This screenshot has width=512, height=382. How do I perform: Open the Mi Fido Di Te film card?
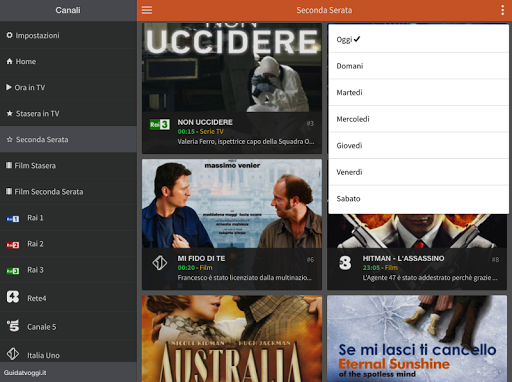pyautogui.click(x=232, y=224)
